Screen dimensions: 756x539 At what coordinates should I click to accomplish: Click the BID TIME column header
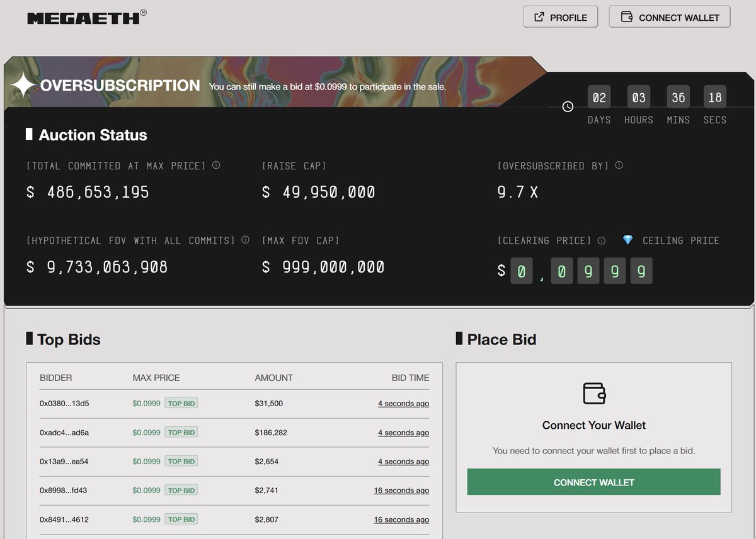pos(410,378)
